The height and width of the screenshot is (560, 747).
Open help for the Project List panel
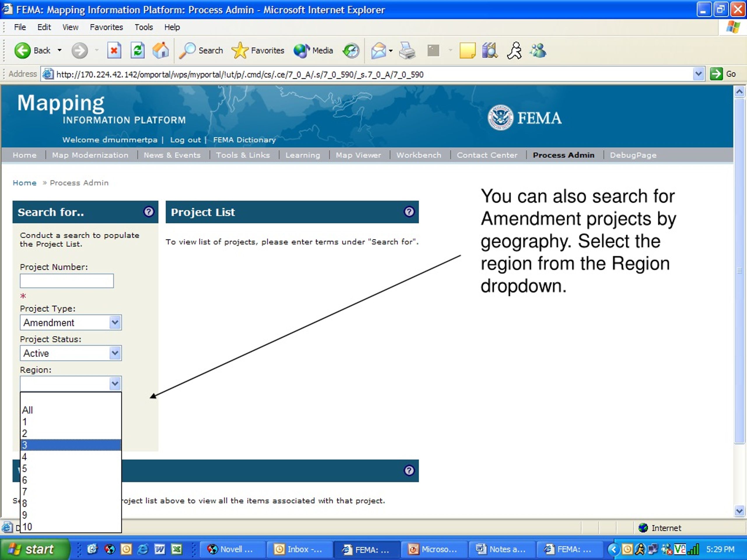tap(409, 212)
